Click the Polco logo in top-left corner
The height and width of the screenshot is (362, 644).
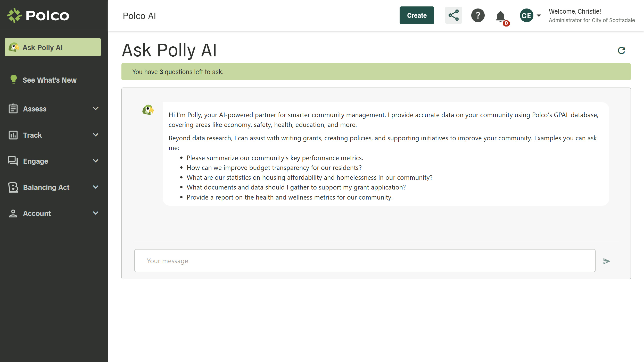click(x=38, y=15)
